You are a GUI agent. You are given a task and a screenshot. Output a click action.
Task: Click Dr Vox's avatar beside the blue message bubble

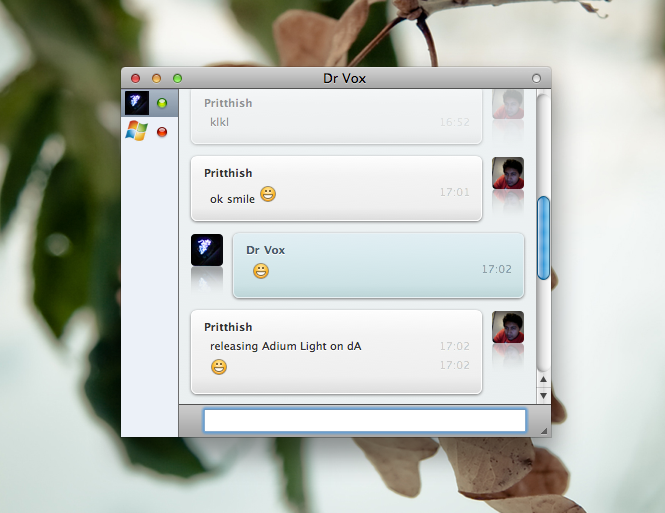(207, 250)
